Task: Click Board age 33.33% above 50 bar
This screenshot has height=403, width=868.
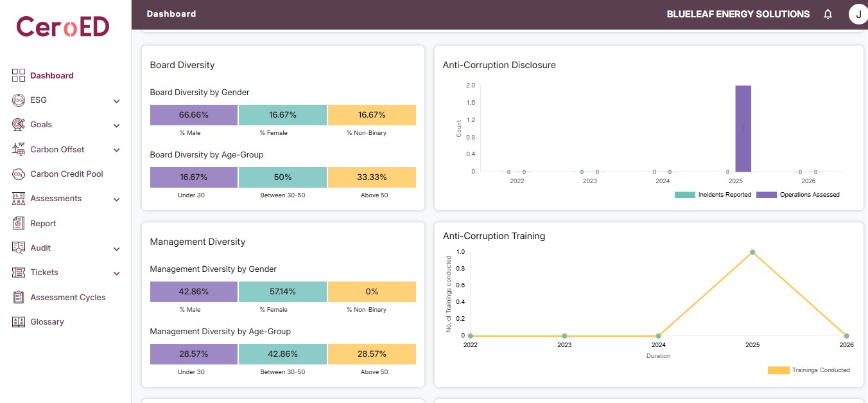Action: click(x=372, y=177)
